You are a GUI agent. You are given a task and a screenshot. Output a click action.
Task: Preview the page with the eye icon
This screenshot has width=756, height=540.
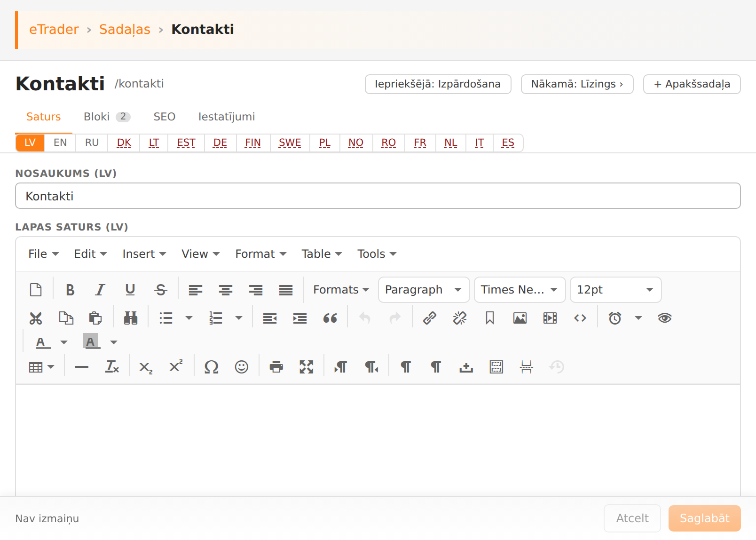point(665,318)
